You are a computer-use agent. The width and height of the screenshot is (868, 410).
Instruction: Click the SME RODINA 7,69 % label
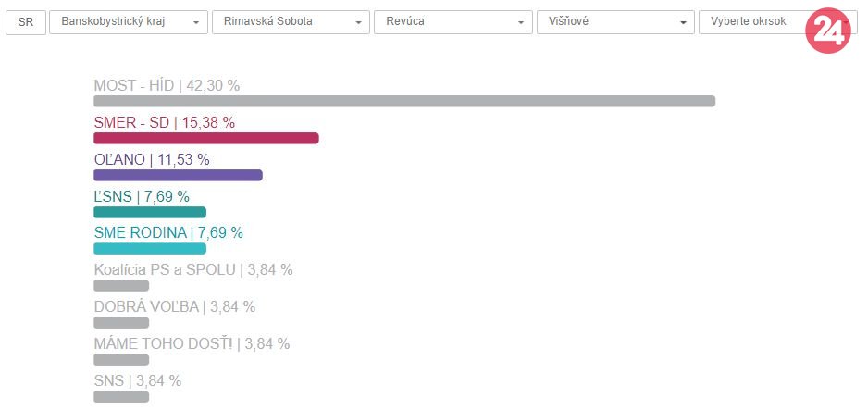(168, 232)
